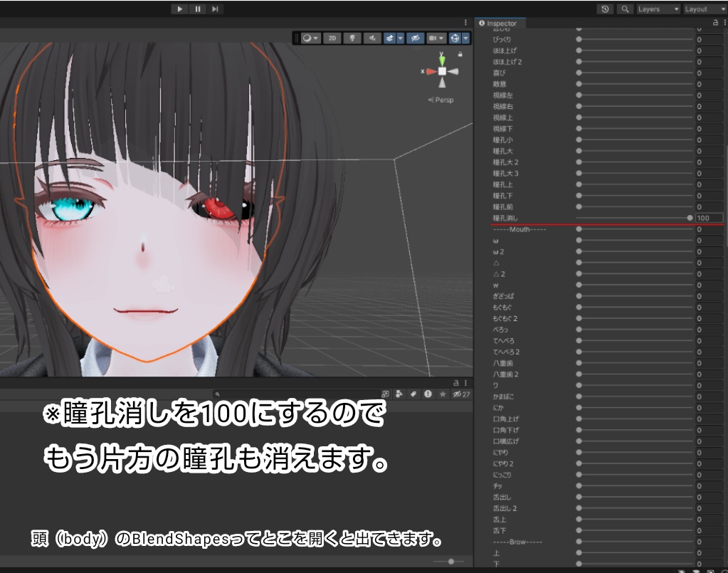Toggle scene audio speaker icon

click(372, 38)
